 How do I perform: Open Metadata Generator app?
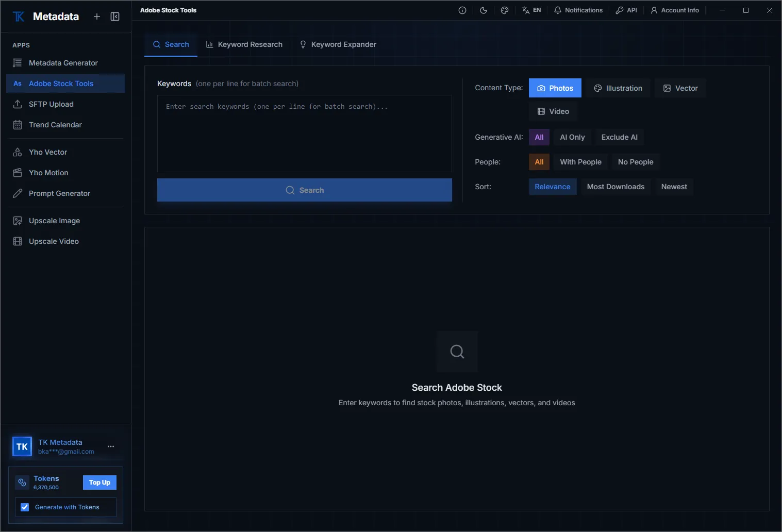(65, 63)
